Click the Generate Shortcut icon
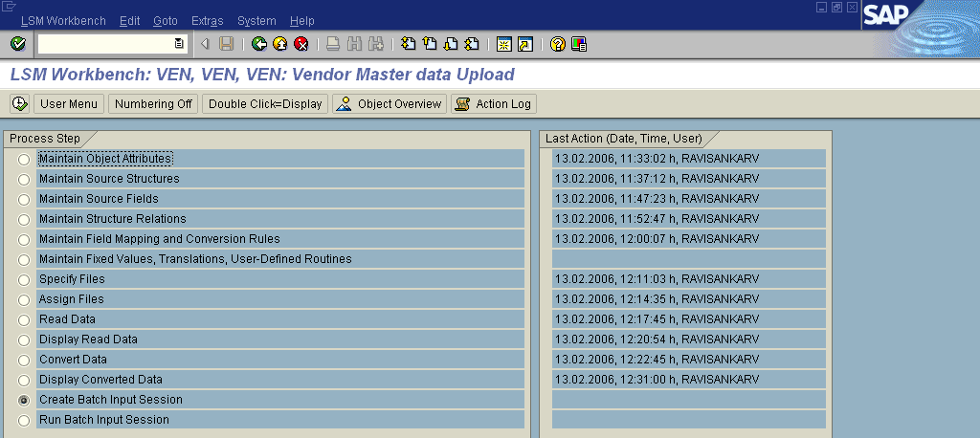980x438 pixels. 524,44
